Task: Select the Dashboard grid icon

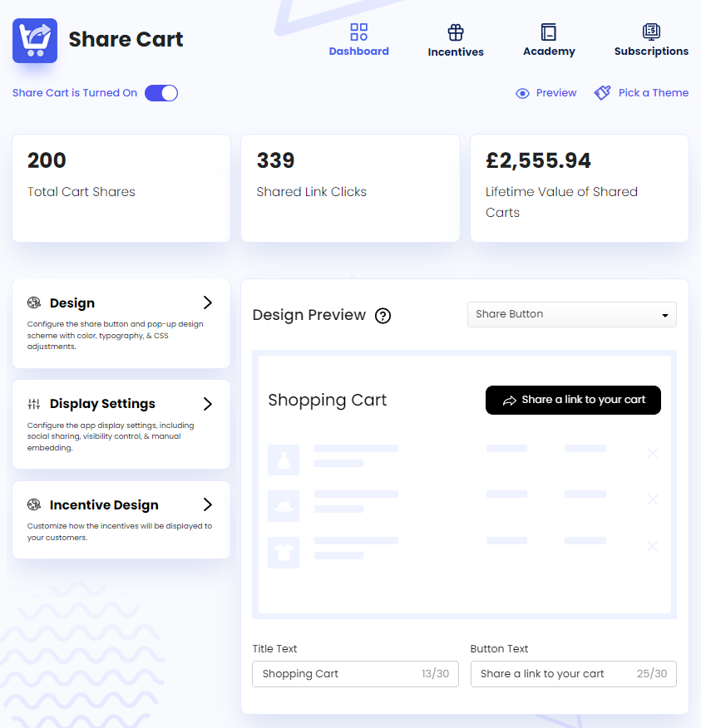Action: tap(358, 32)
